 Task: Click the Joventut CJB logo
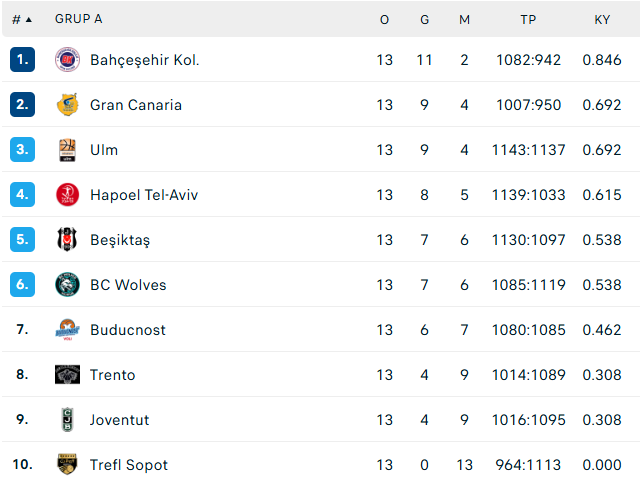tap(67, 420)
